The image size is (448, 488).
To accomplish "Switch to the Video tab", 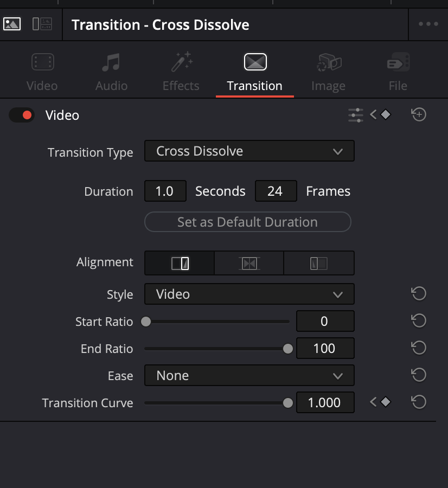I will [42, 73].
